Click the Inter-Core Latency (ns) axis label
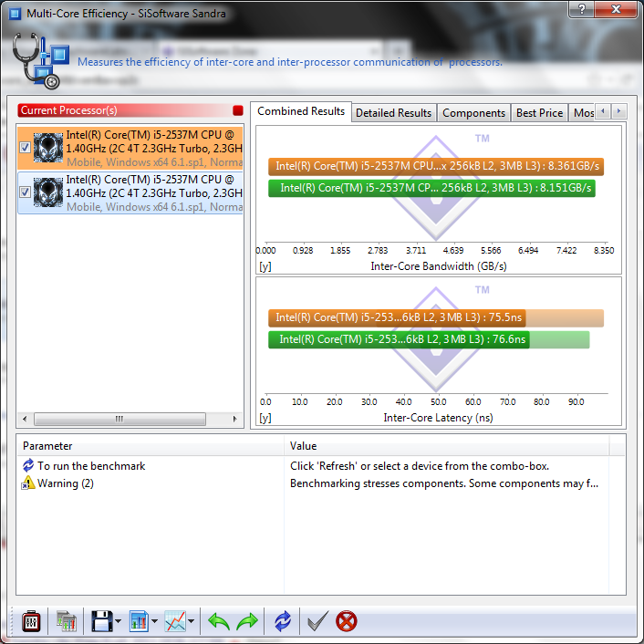 [438, 418]
